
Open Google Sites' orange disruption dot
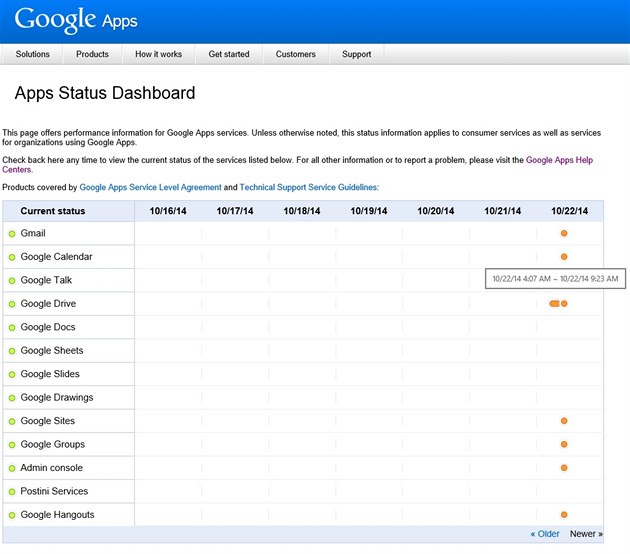(x=564, y=421)
